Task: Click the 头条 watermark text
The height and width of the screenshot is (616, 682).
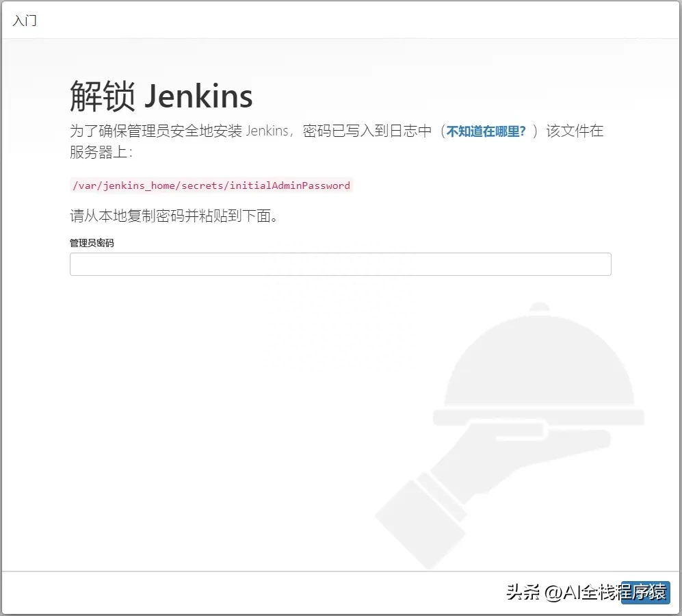Action: tap(524, 592)
